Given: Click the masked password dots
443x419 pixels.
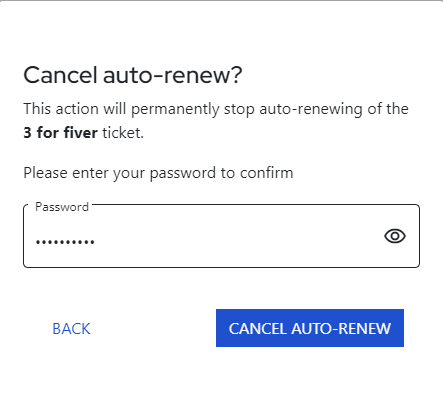Looking at the screenshot, I should click(65, 242).
